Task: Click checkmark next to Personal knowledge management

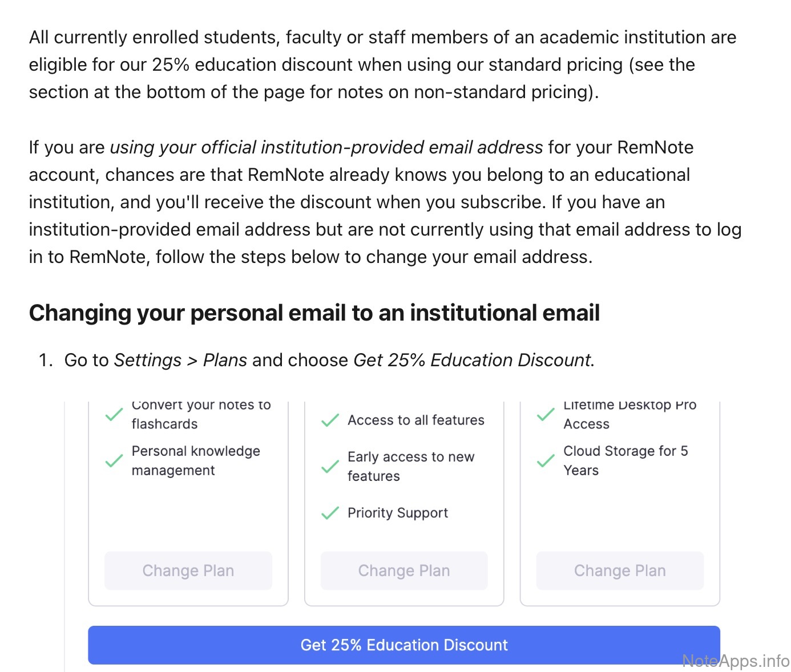Action: [114, 460]
